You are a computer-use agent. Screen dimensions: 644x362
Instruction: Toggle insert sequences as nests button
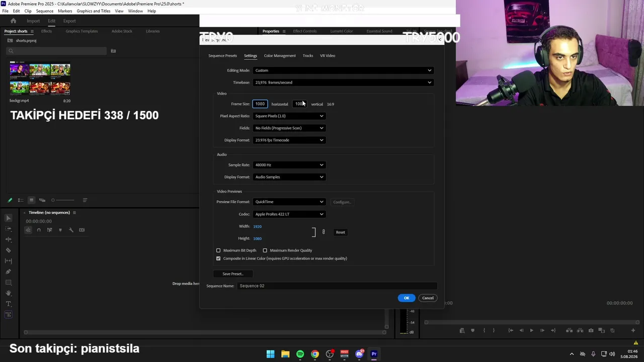[x=28, y=230]
